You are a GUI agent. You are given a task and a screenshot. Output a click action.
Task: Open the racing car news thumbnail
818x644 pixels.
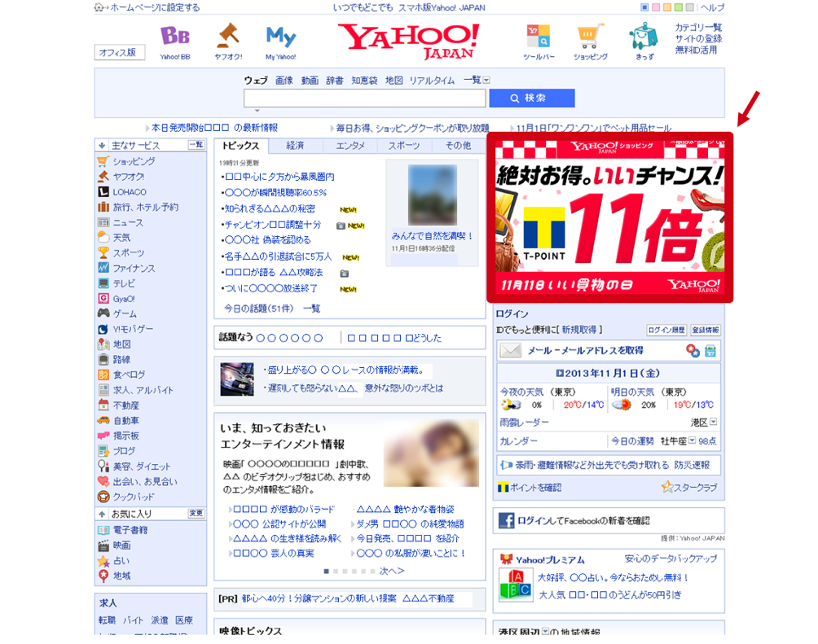[x=237, y=379]
